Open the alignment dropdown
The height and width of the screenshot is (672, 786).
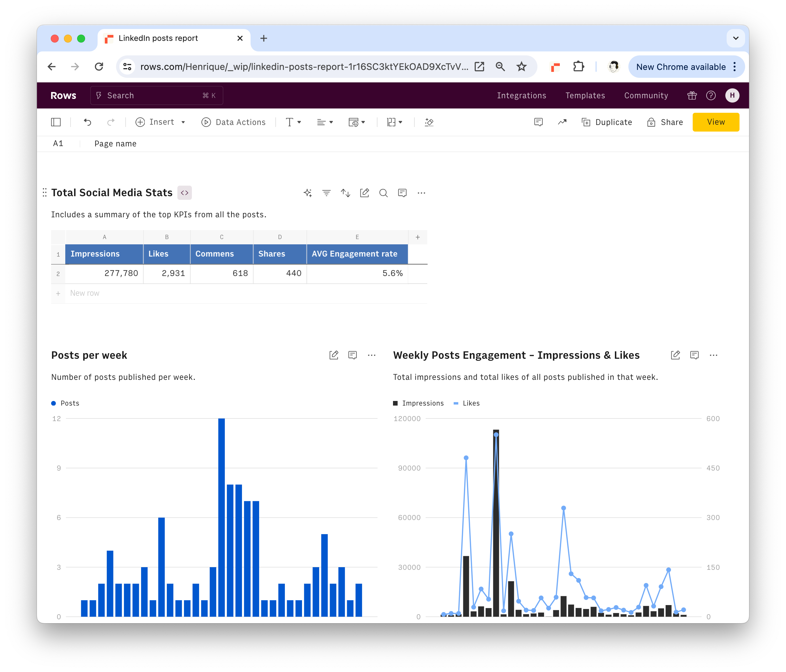click(x=325, y=122)
